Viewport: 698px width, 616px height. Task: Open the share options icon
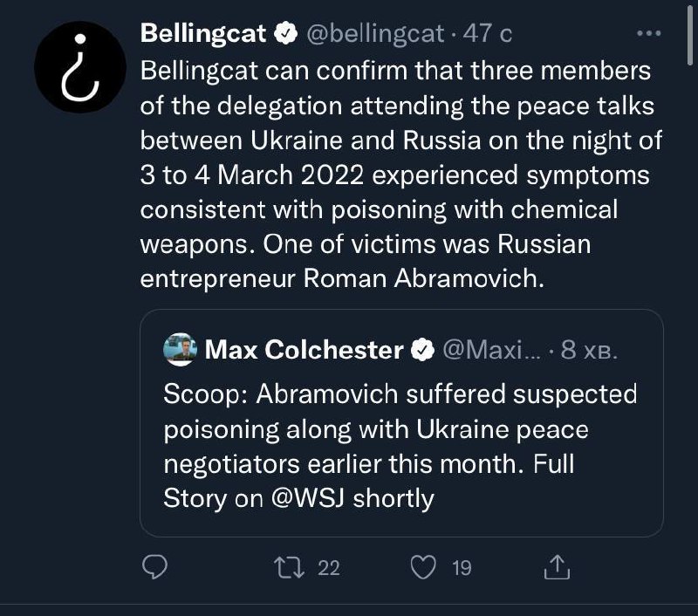[x=556, y=568]
